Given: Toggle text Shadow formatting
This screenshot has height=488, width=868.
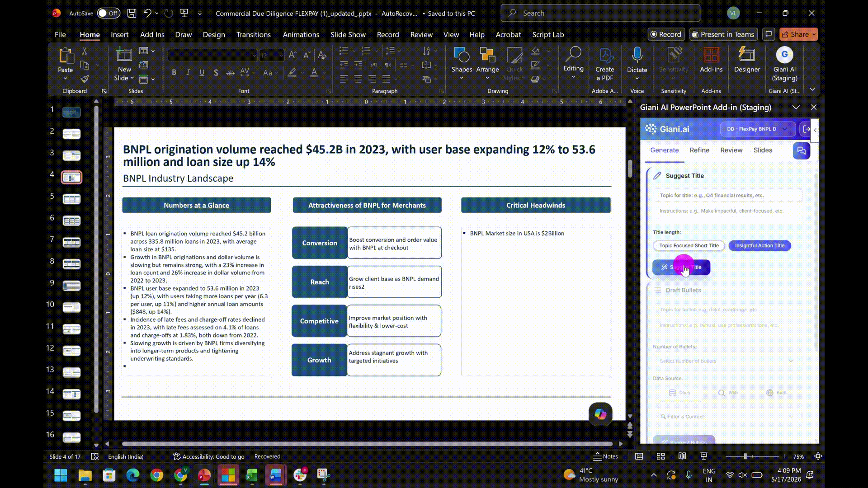Looking at the screenshot, I should click(216, 72).
